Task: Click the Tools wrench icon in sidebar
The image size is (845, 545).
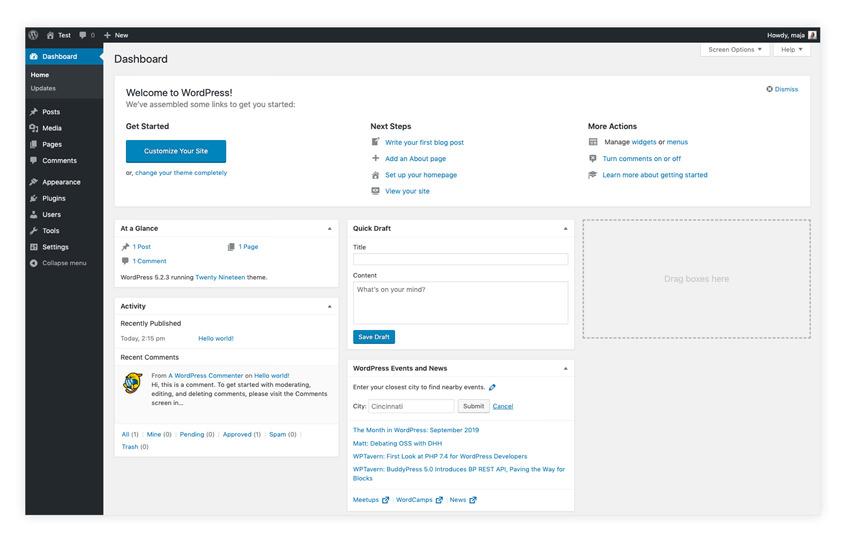Action: (x=33, y=230)
